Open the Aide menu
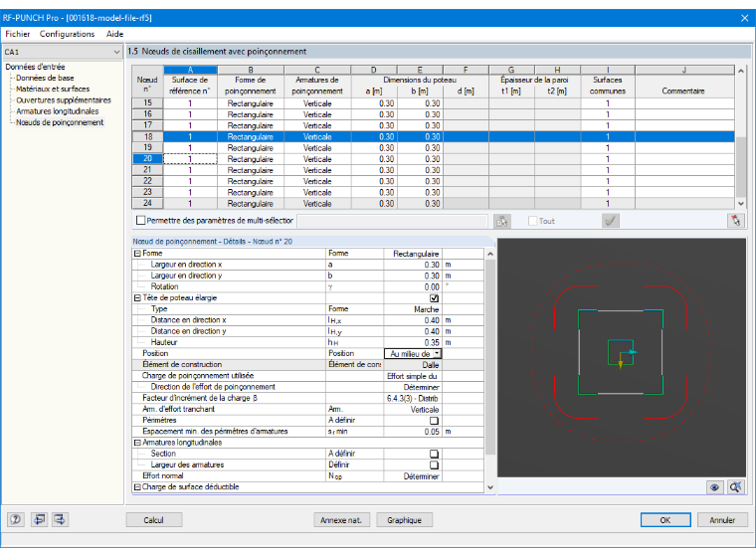This screenshot has width=756, height=557. tap(114, 34)
